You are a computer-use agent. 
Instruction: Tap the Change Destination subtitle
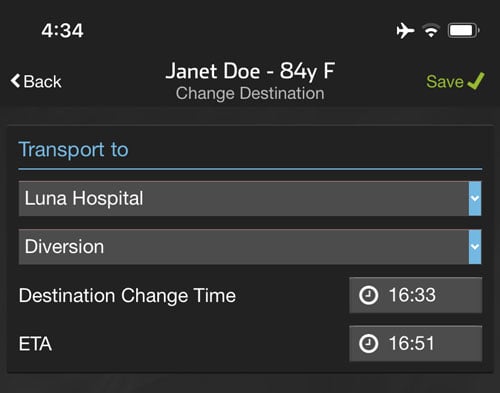click(250, 94)
